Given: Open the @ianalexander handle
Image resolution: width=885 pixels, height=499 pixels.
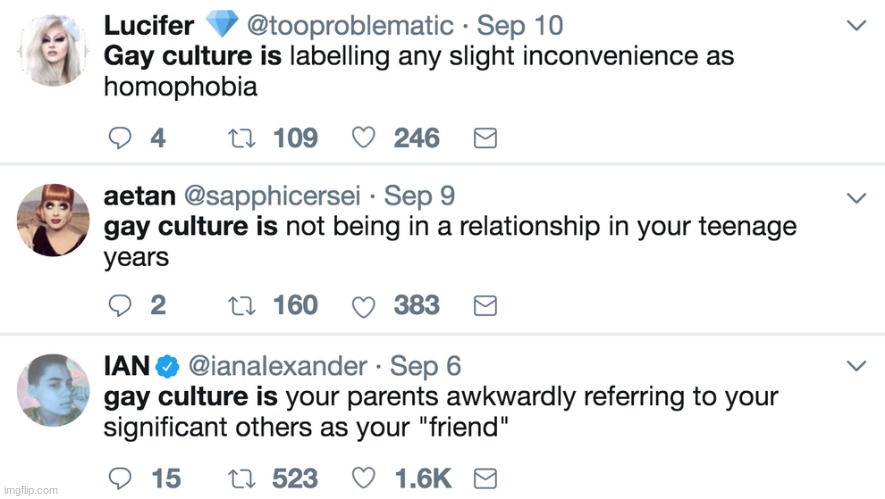Looking at the screenshot, I should (277, 366).
